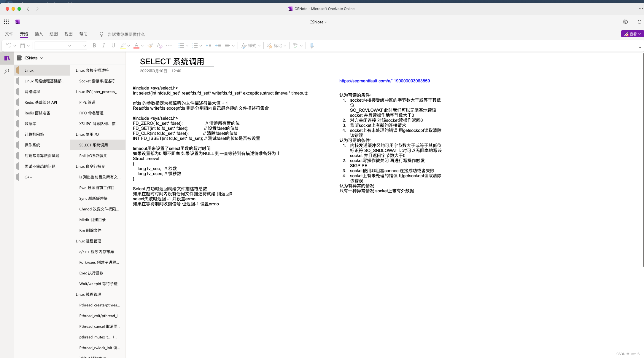Click the Decrease Indent icon

point(209,45)
